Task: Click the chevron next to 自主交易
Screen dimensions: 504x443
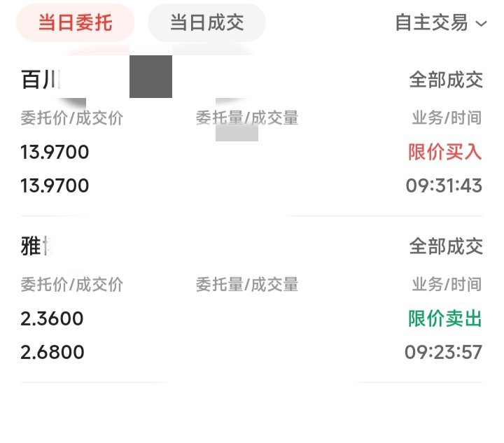Action: coord(481,24)
